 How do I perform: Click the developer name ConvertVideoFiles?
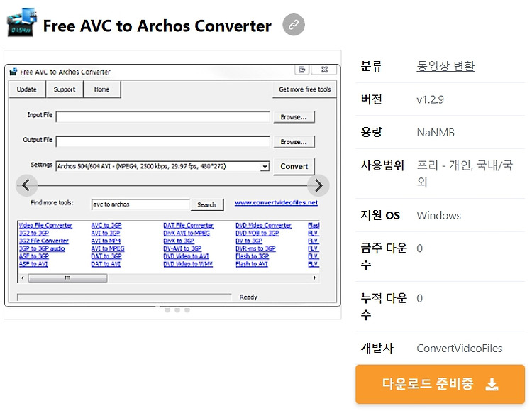point(460,348)
